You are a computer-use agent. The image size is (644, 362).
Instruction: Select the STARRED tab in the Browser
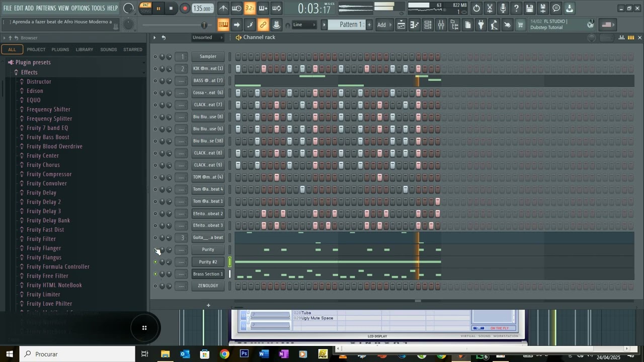[133, 49]
